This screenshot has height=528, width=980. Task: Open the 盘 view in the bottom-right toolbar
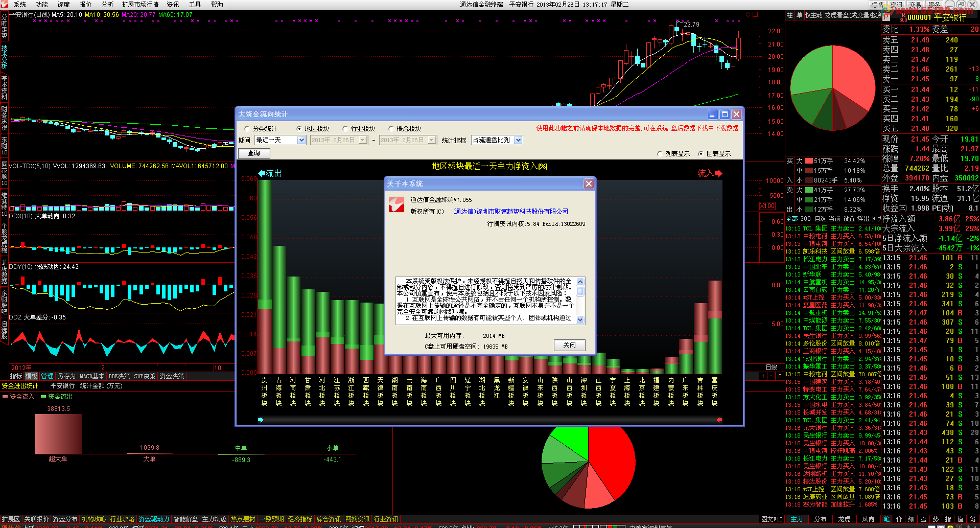point(923,519)
